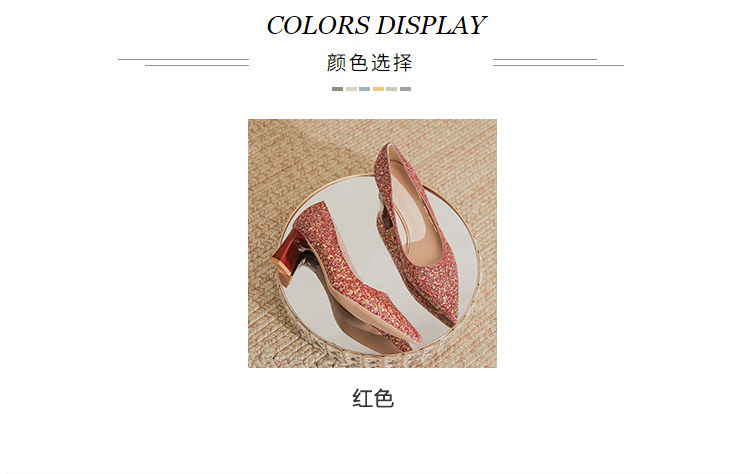Select the beige bar right of yellow
Image resolution: width=750 pixels, height=474 pixels.
(392, 89)
